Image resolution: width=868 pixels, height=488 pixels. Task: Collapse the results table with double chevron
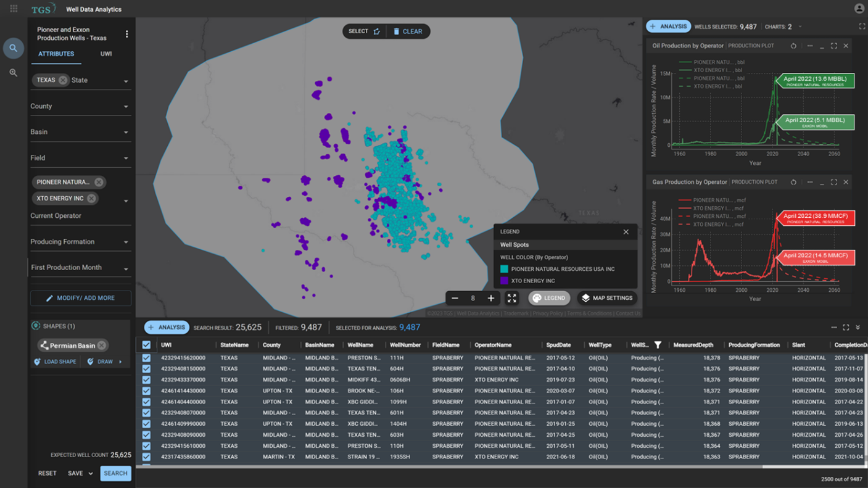858,328
